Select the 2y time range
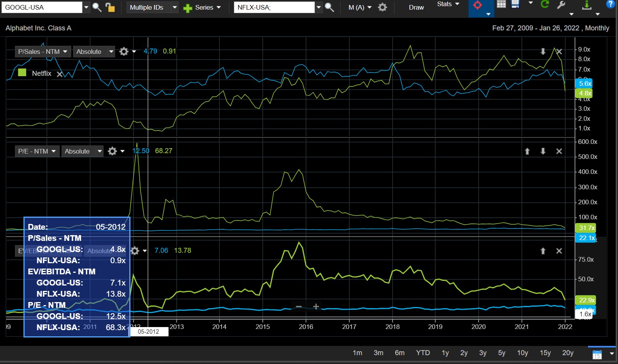 [x=464, y=353]
